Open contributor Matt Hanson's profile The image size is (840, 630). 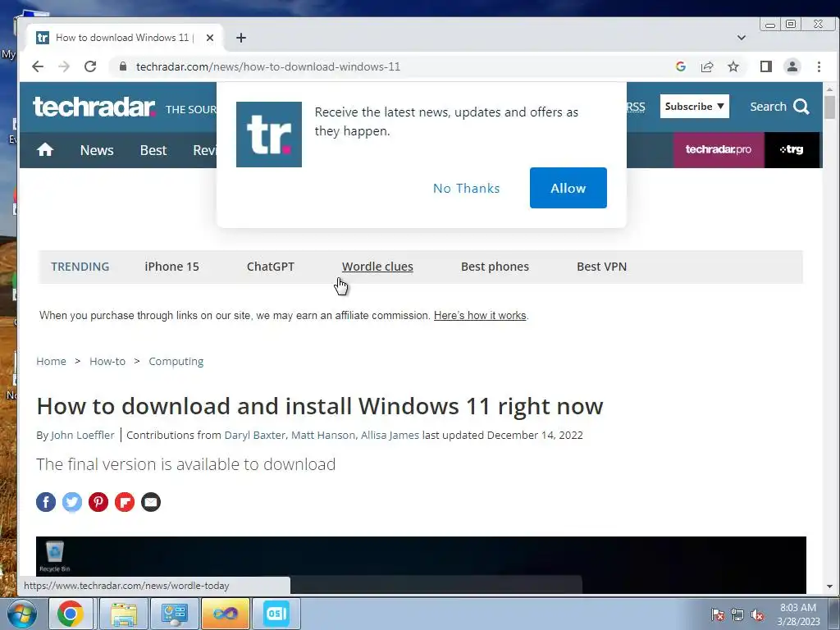pos(322,435)
